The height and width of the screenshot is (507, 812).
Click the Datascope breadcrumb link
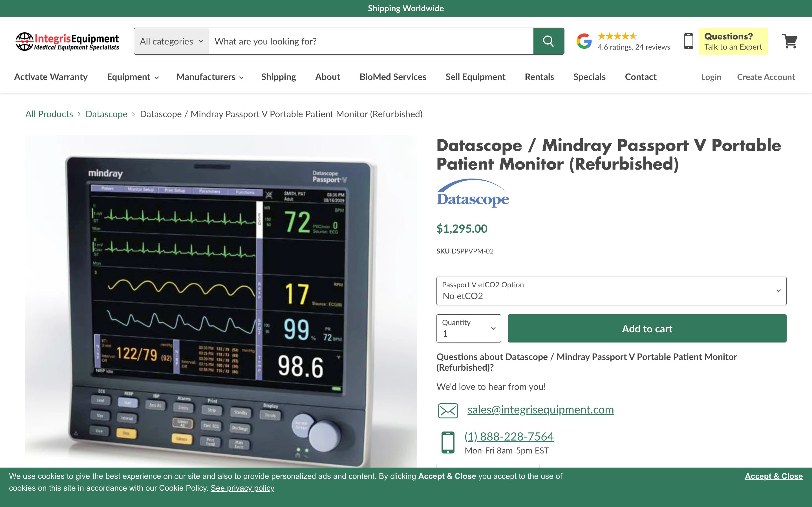106,114
